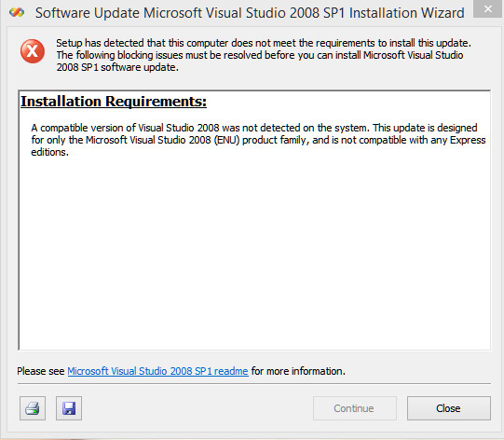Click the floppy disk save icon
The height and width of the screenshot is (440, 504).
tap(69, 408)
